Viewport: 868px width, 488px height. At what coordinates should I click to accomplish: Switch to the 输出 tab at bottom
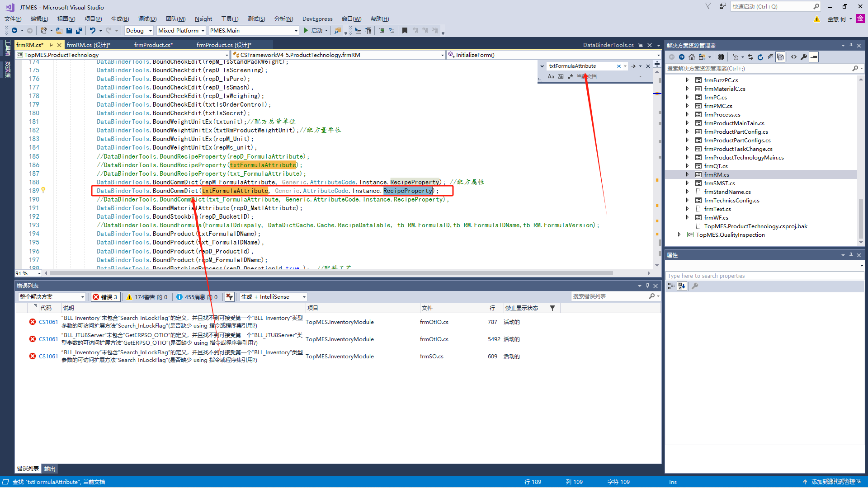click(x=49, y=469)
